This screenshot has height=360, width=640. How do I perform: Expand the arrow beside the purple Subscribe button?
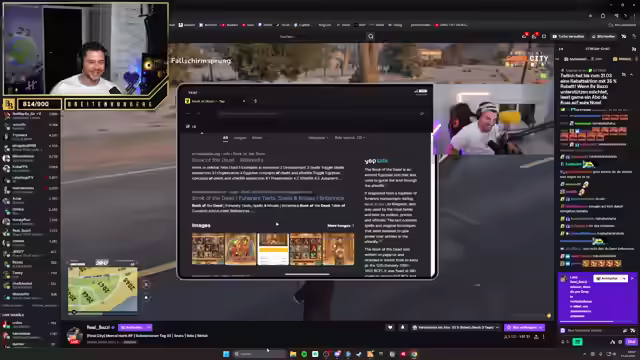pos(149,327)
